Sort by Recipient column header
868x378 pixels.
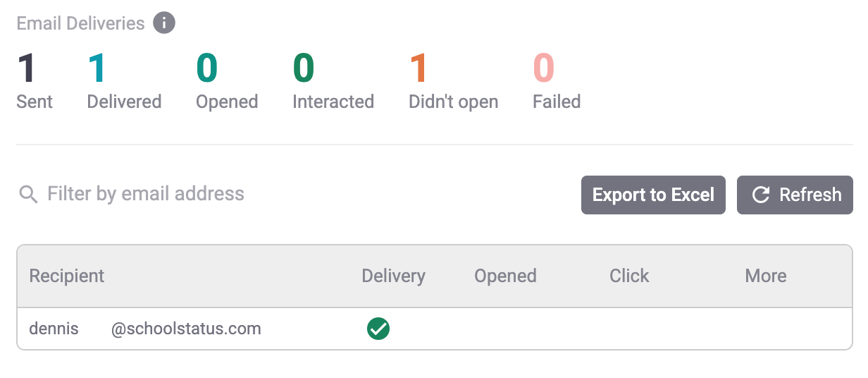[67, 276]
